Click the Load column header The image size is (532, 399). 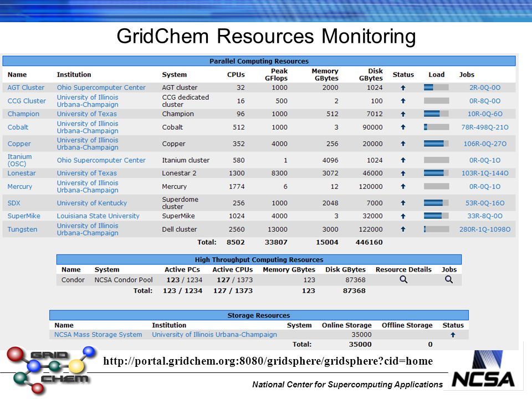point(436,75)
